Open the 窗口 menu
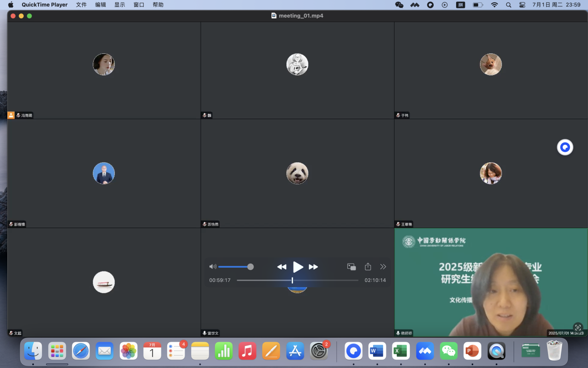 139,5
